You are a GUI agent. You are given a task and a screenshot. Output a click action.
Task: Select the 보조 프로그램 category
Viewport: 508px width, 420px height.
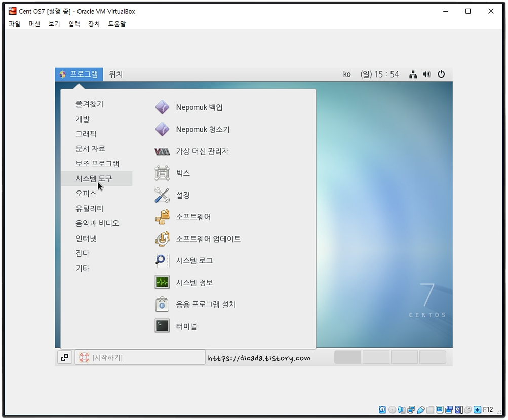97,164
